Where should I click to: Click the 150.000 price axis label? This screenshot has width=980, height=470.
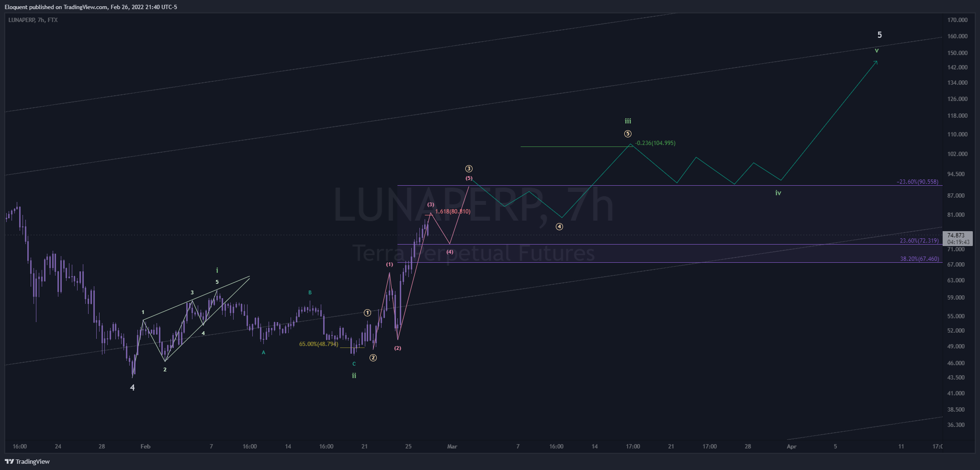click(x=957, y=53)
